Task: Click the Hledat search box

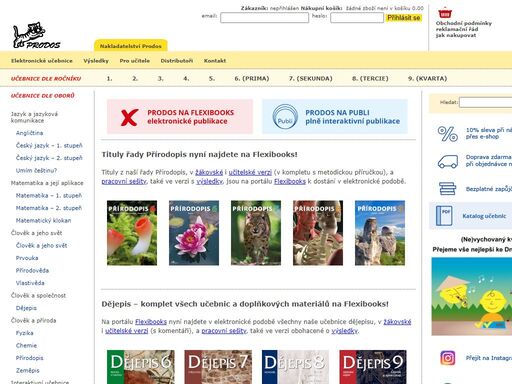Action: (x=485, y=103)
